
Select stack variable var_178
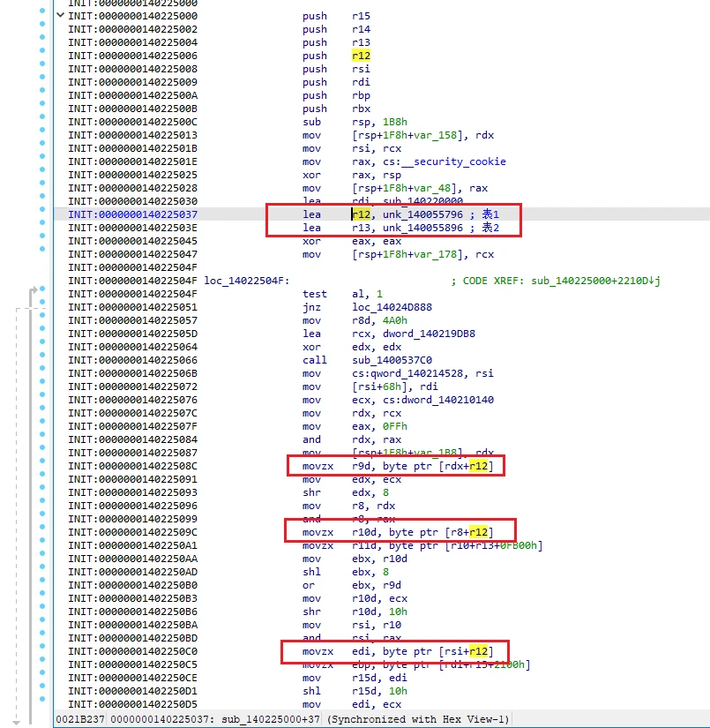click(435, 254)
